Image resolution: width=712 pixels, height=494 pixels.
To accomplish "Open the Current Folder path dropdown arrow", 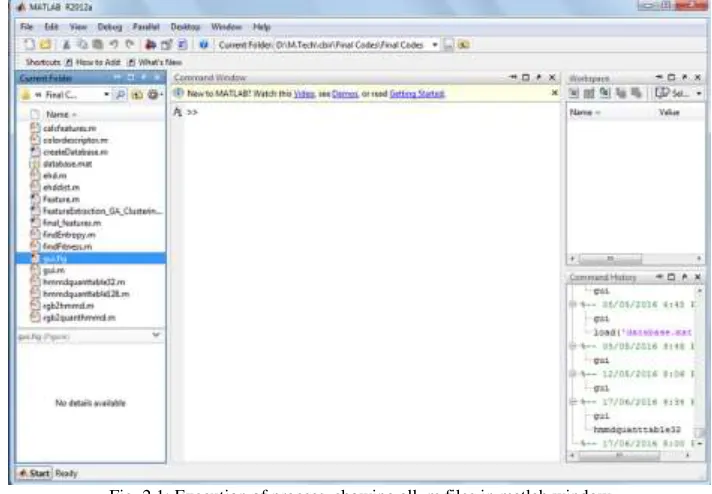I will (x=435, y=44).
